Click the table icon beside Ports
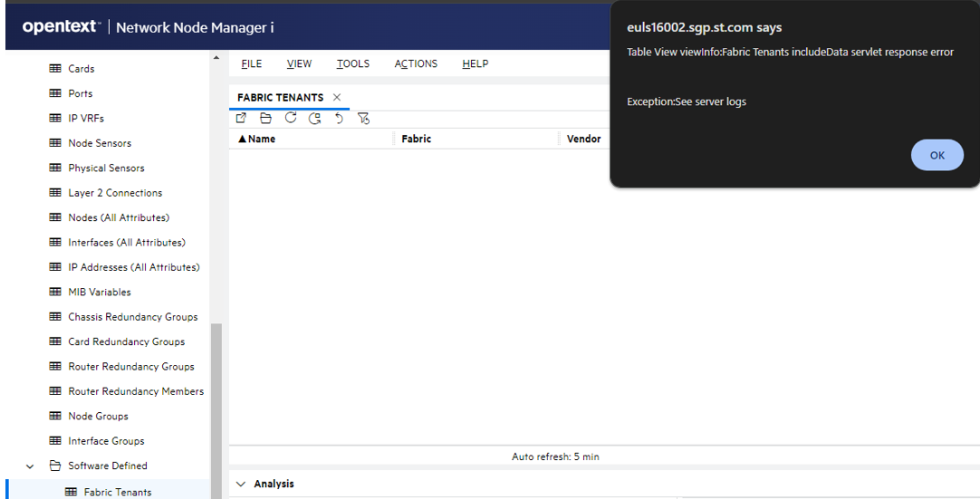Screen dimensions: 980x499 55,93
